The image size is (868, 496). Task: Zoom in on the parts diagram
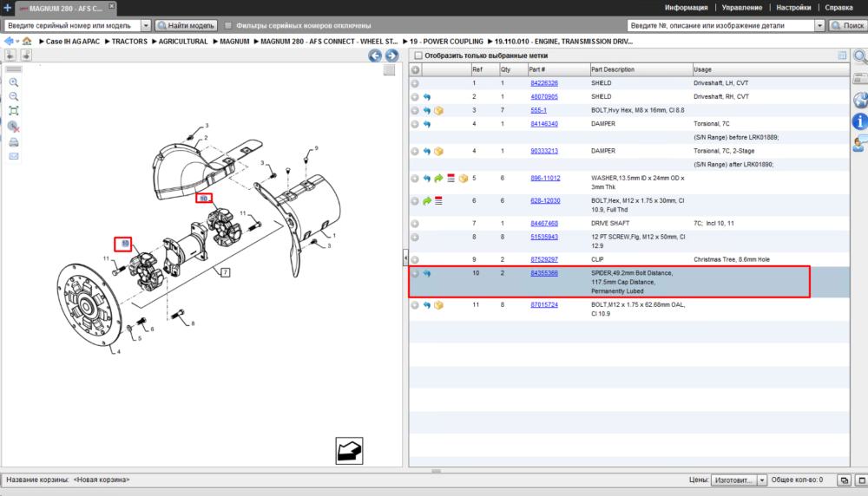(x=14, y=82)
